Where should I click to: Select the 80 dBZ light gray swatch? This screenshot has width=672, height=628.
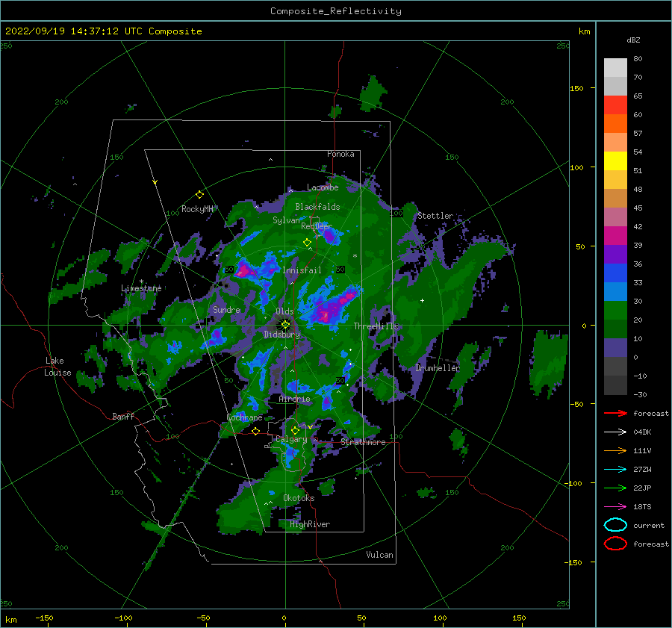(x=615, y=67)
